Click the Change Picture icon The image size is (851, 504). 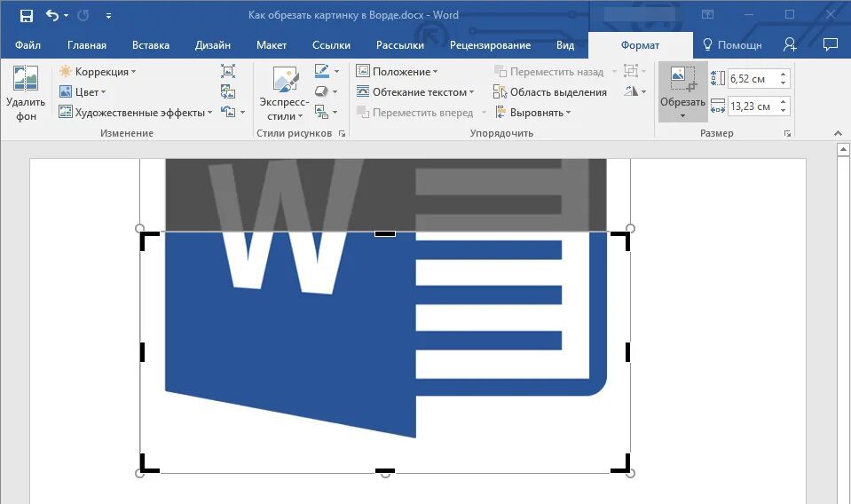(x=228, y=91)
